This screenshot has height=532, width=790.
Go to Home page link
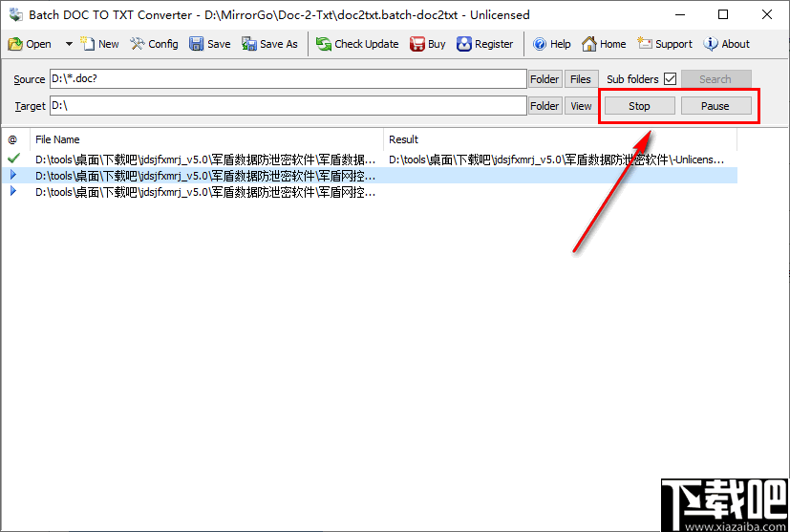coord(604,44)
